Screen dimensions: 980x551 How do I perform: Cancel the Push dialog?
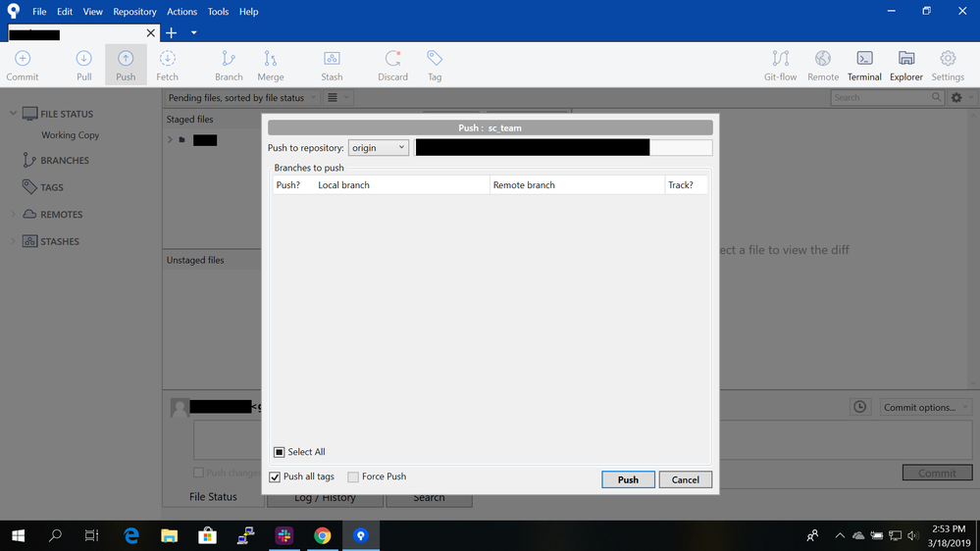685,479
